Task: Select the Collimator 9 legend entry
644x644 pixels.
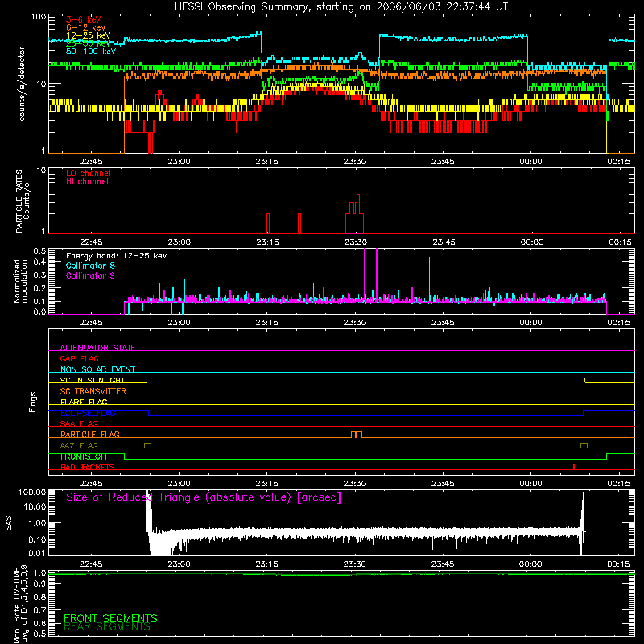Action: tap(90, 275)
